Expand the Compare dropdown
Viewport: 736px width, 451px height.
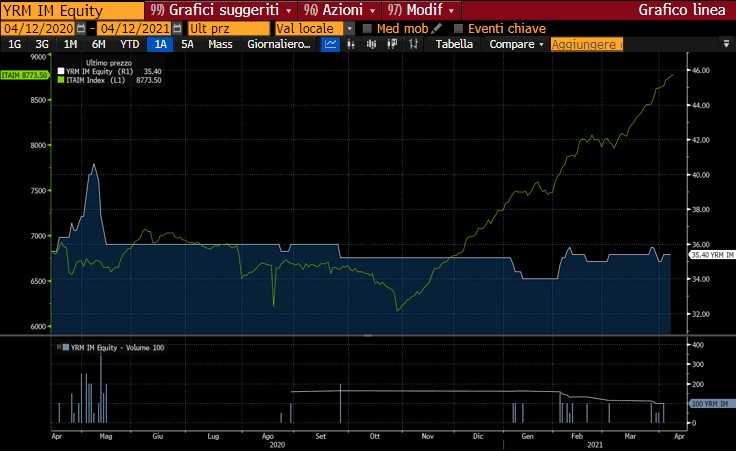516,44
